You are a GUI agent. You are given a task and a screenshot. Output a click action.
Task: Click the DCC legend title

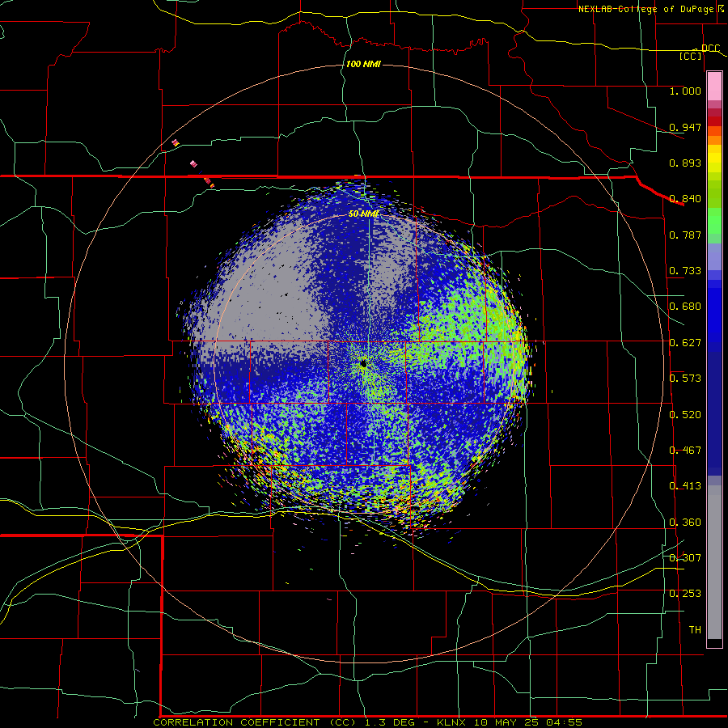click(710, 49)
